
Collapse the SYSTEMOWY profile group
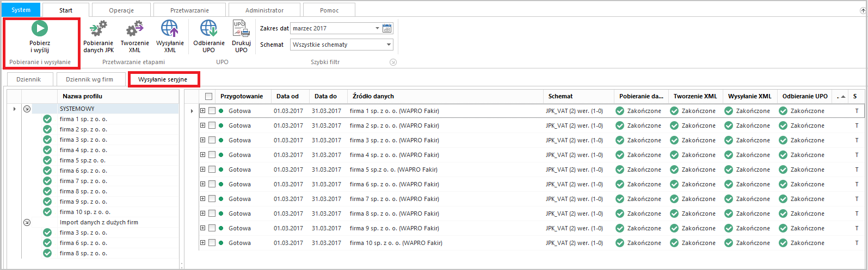click(27, 109)
